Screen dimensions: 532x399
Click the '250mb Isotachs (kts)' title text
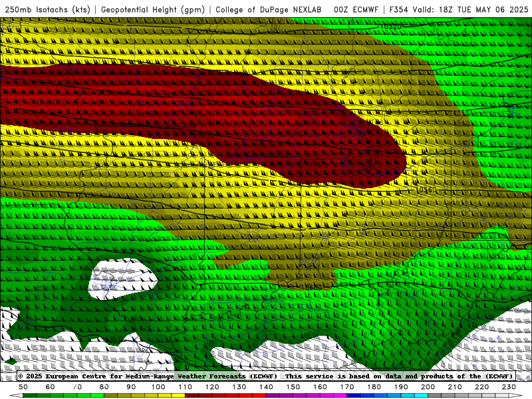point(48,9)
